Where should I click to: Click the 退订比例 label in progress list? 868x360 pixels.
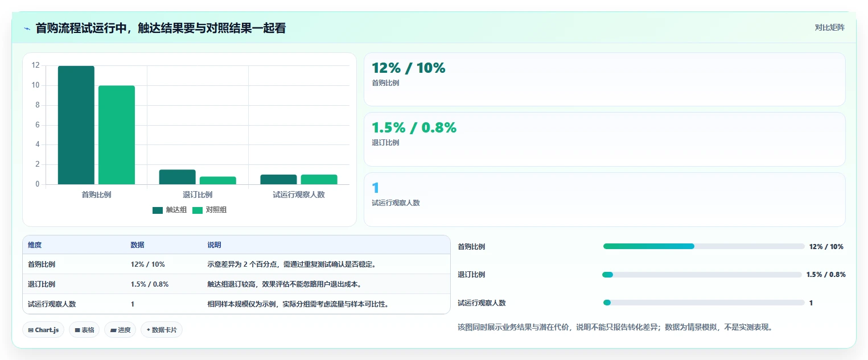(471, 275)
